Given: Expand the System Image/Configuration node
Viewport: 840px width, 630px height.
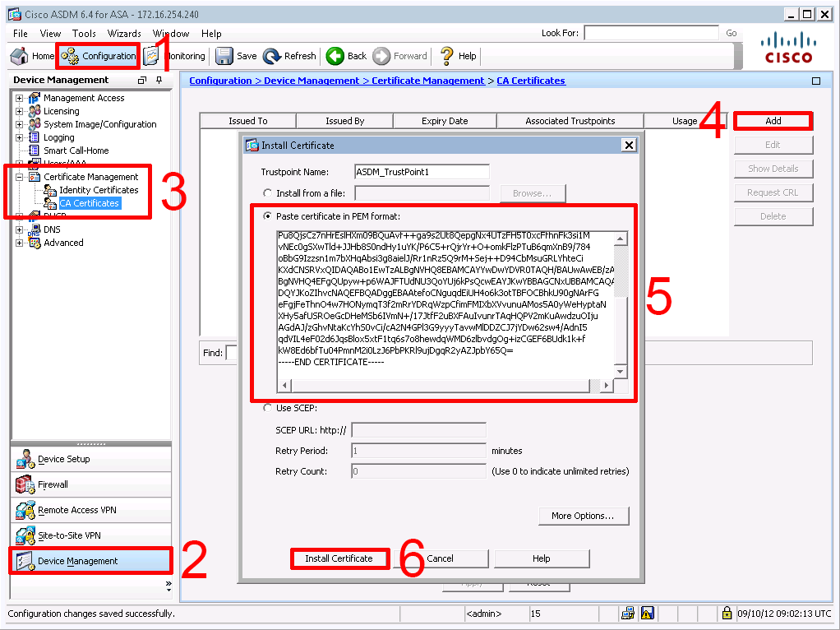Looking at the screenshot, I should tap(19, 124).
